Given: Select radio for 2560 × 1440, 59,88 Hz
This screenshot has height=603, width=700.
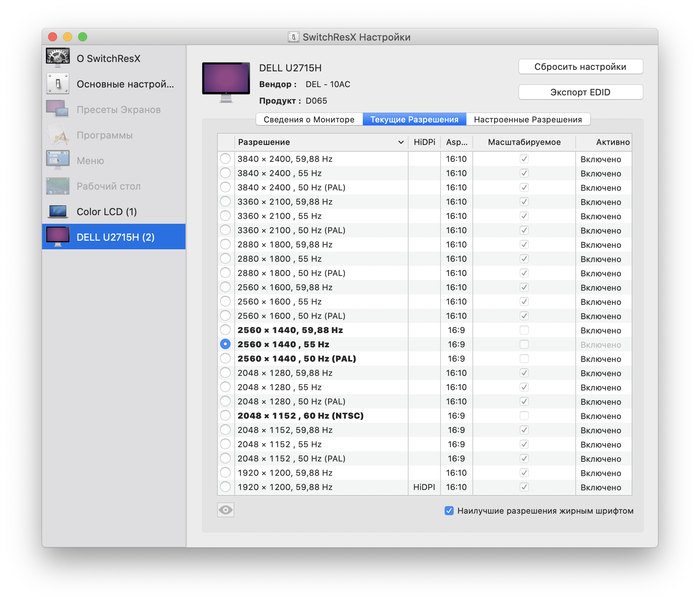Looking at the screenshot, I should [225, 330].
